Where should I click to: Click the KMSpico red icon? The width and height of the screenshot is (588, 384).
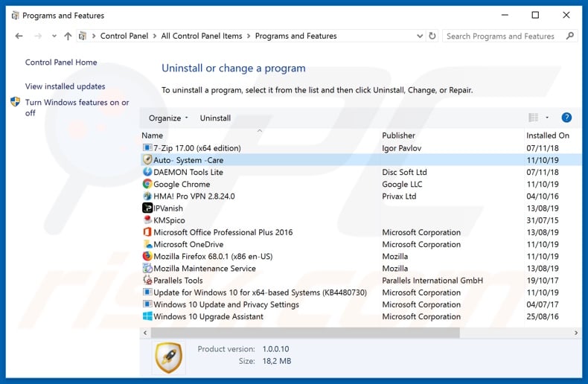click(147, 220)
